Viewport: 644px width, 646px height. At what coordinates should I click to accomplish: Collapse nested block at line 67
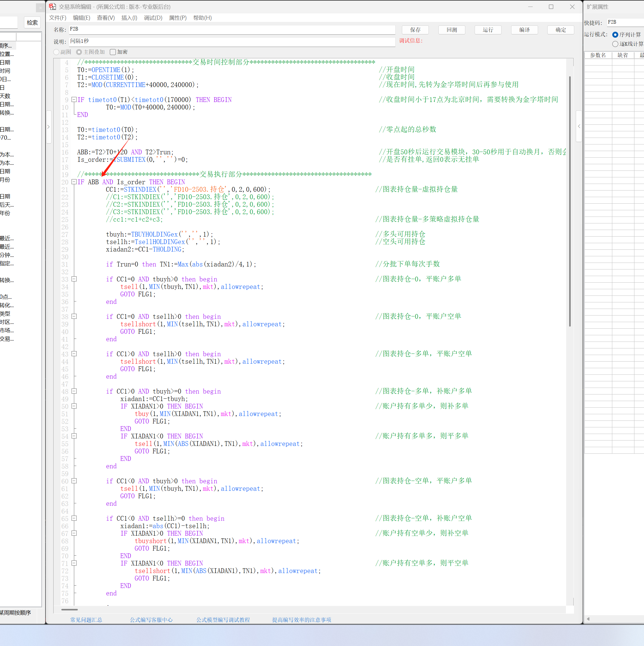click(x=74, y=533)
